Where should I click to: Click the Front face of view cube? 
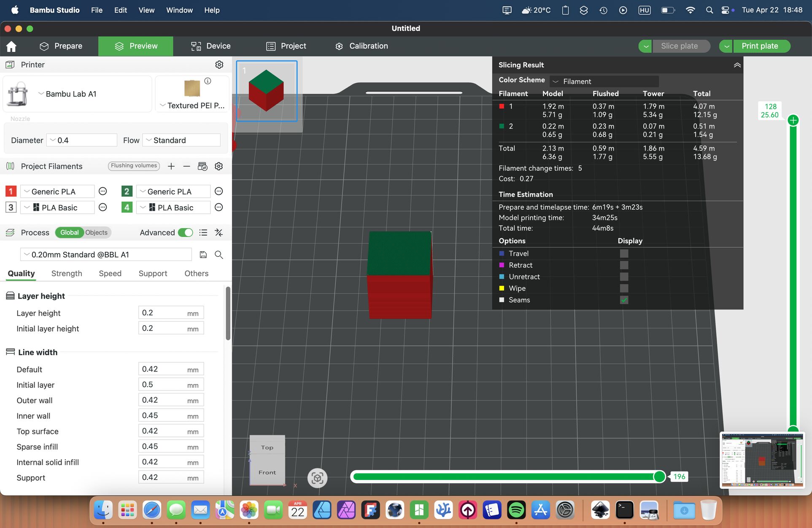coord(267,472)
